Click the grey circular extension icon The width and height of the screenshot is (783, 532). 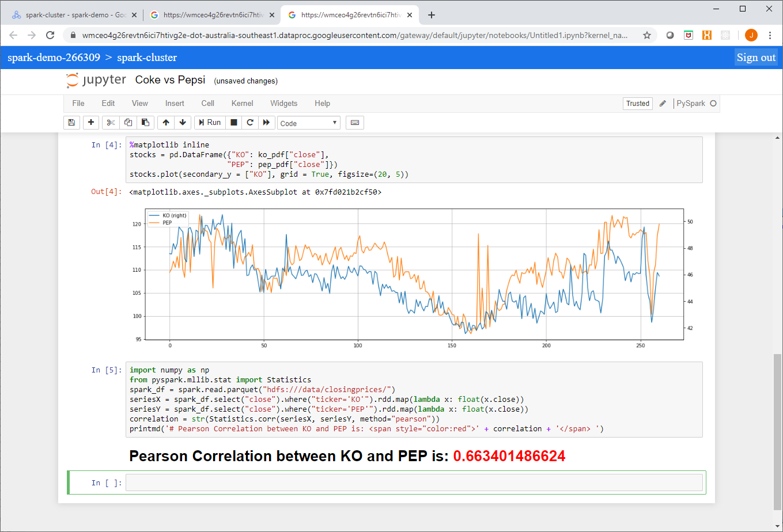669,35
